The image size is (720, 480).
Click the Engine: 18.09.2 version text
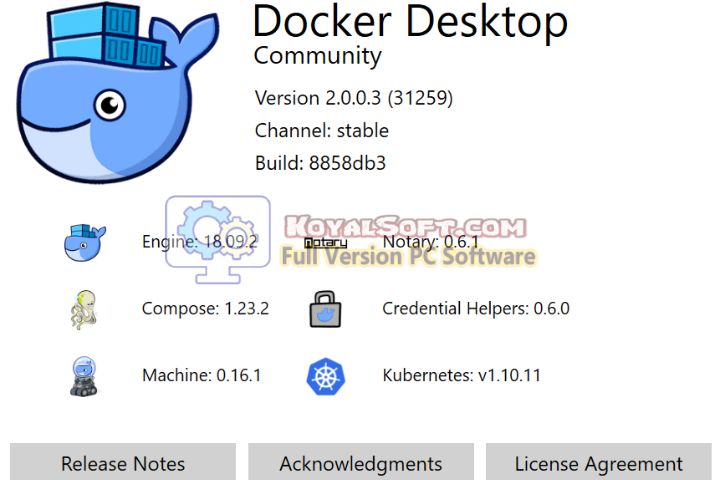point(200,242)
